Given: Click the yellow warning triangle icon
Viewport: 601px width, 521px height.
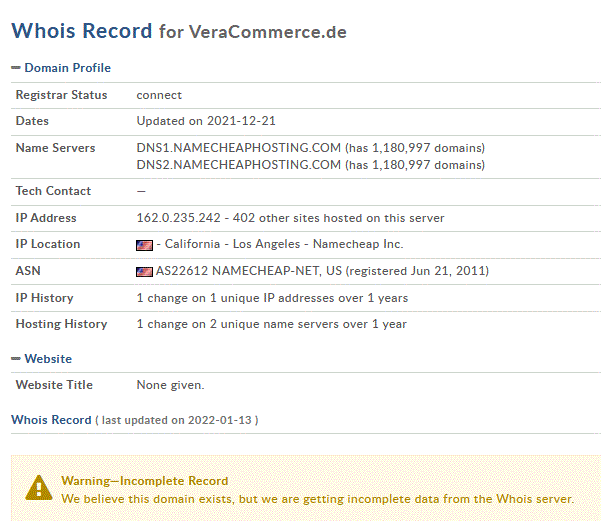Looking at the screenshot, I should pyautogui.click(x=39, y=488).
